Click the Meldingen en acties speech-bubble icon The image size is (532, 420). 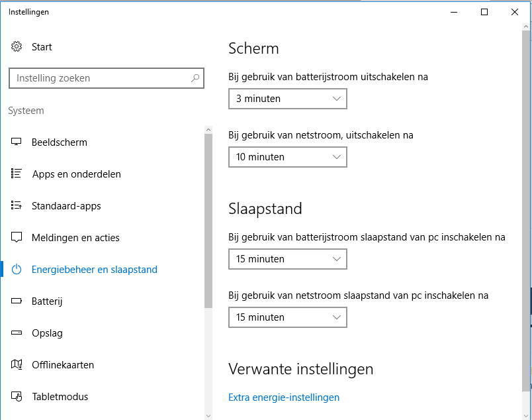17,238
